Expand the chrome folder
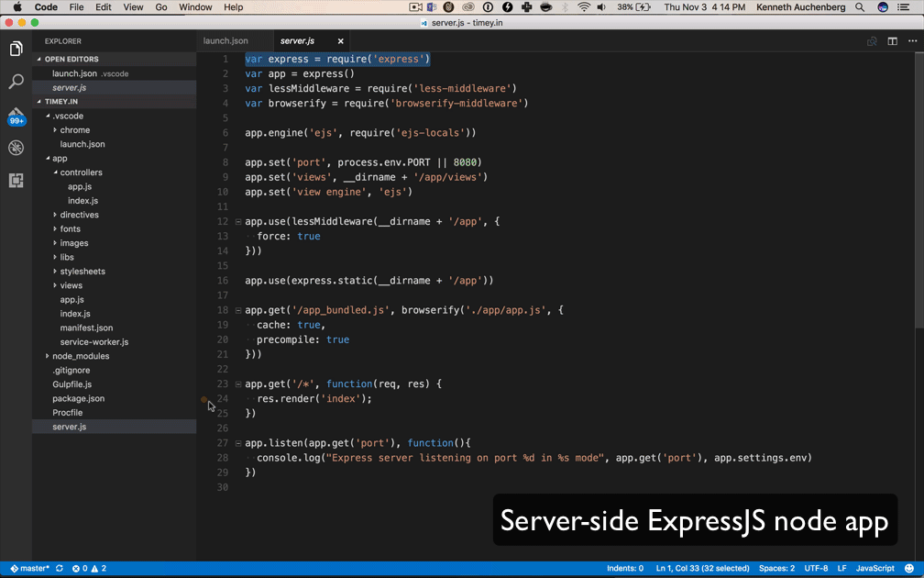This screenshot has height=578, width=924. [x=55, y=130]
